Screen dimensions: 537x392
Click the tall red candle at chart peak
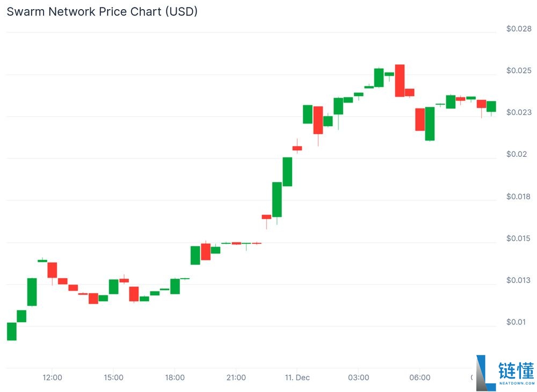click(x=400, y=81)
